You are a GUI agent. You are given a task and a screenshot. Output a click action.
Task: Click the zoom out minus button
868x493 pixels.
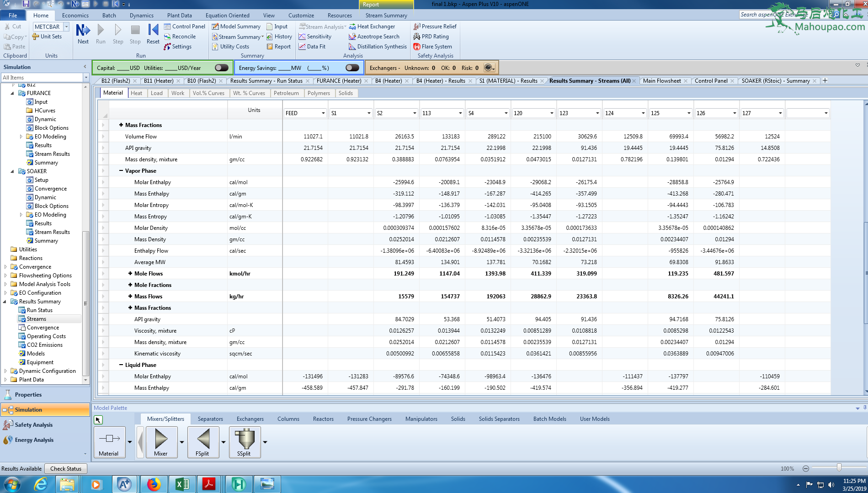pyautogui.click(x=805, y=469)
